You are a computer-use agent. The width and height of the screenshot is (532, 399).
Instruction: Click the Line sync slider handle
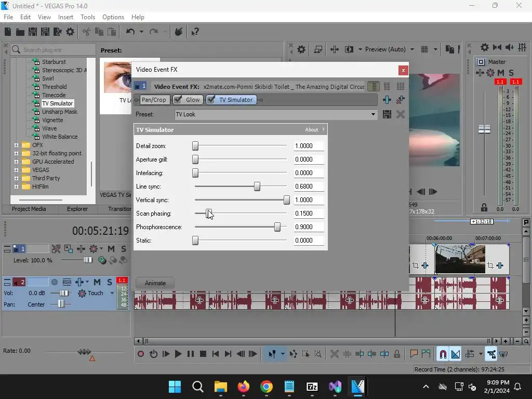point(257,187)
